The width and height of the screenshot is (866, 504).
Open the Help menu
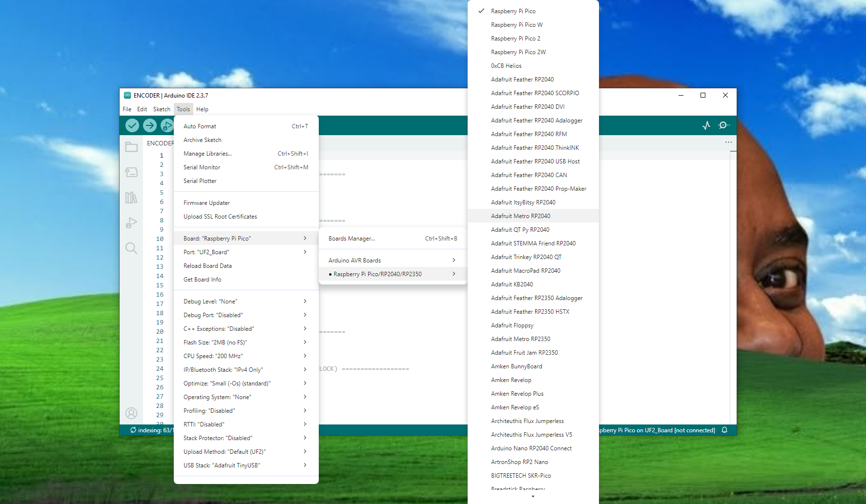tap(202, 109)
